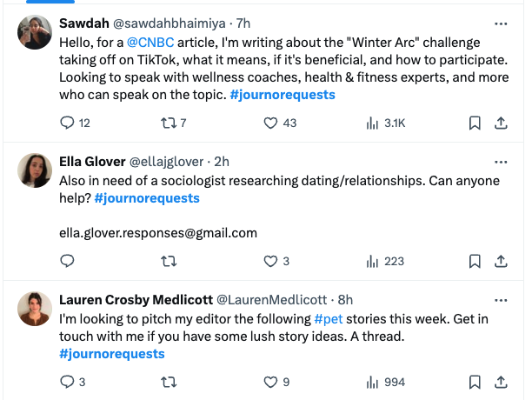This screenshot has width=532, height=400.
Task: Reply to Ella Glover's sociologist request
Action: pyautogui.click(x=67, y=261)
